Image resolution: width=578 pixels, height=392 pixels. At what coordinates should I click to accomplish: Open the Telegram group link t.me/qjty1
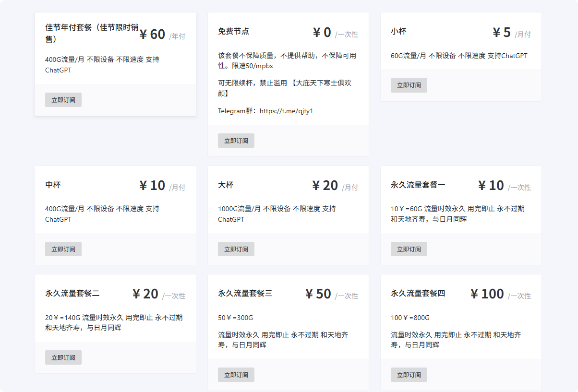pos(286,111)
